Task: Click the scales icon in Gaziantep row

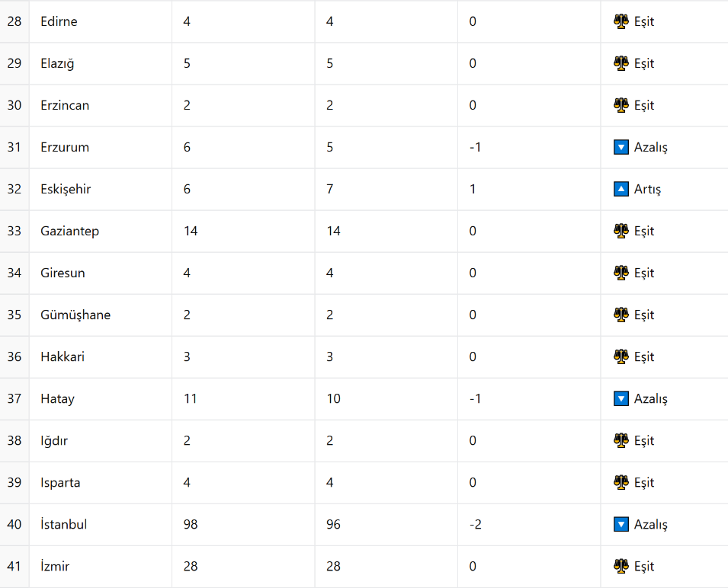Action: tap(621, 231)
